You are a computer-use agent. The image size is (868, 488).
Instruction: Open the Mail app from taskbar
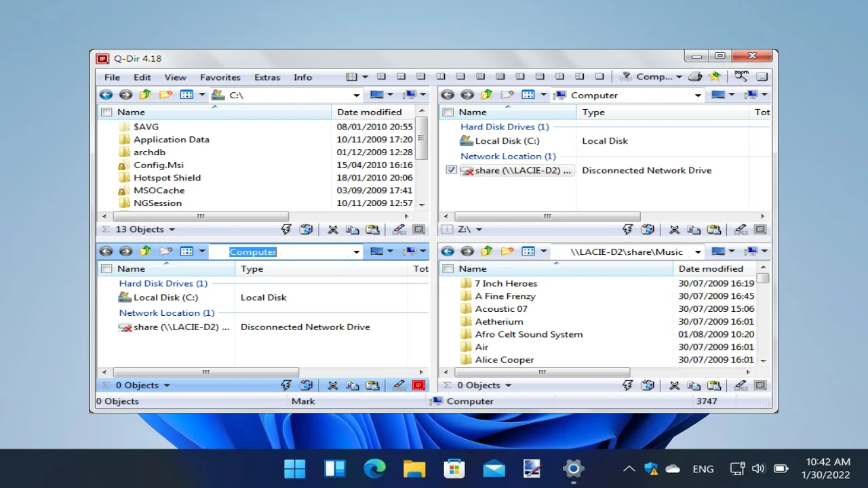pos(494,468)
